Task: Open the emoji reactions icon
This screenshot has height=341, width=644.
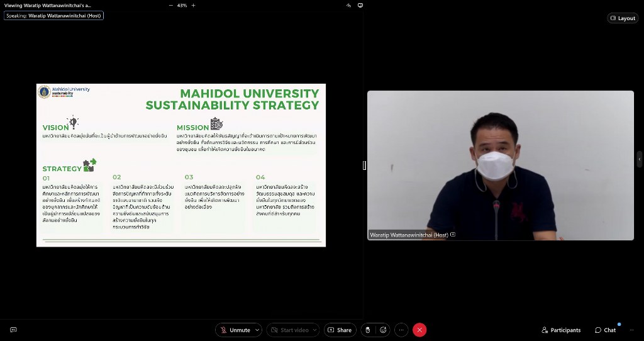Action: tap(383, 330)
